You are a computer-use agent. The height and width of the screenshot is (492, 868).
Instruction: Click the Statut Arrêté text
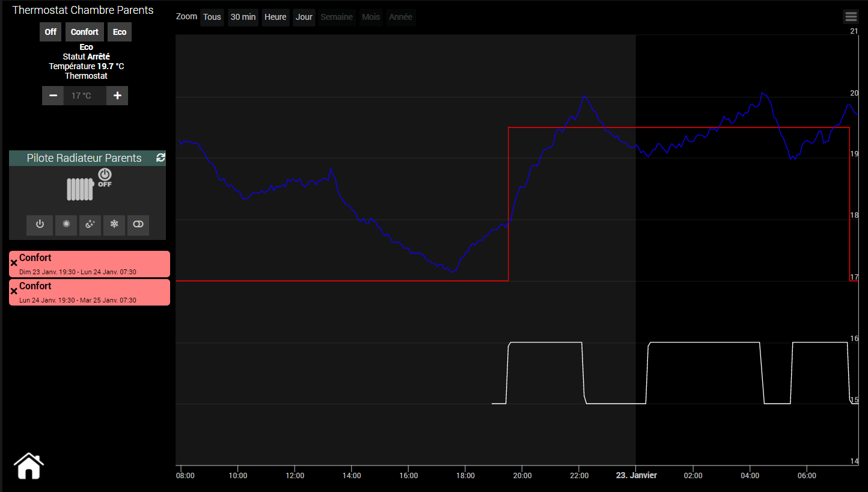[x=87, y=57]
